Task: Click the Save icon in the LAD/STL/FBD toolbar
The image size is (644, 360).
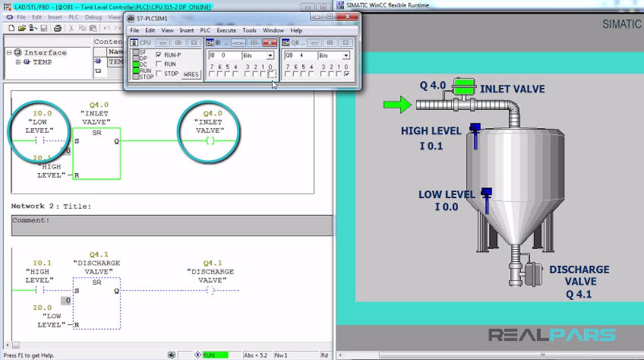Action: point(44,28)
